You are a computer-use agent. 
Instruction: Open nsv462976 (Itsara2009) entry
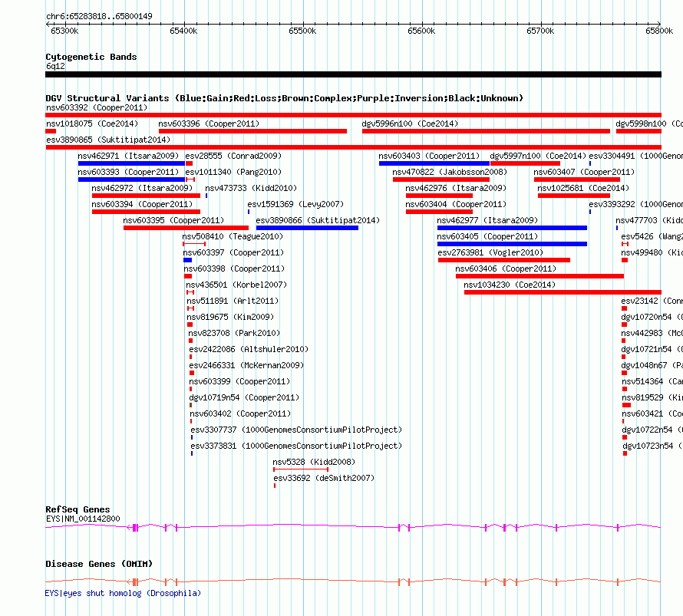[x=456, y=188]
